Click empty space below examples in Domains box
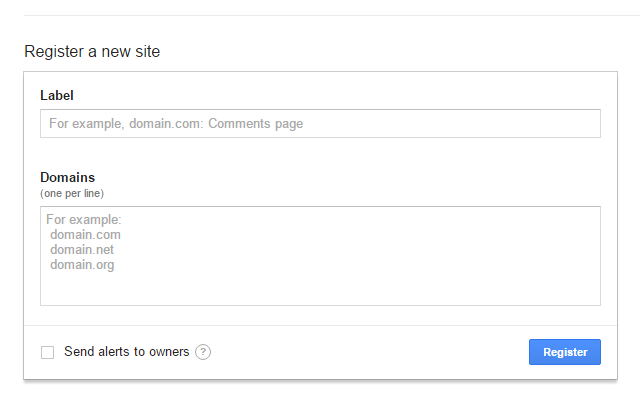Screen dimensions: 640x403 [x=320, y=289]
